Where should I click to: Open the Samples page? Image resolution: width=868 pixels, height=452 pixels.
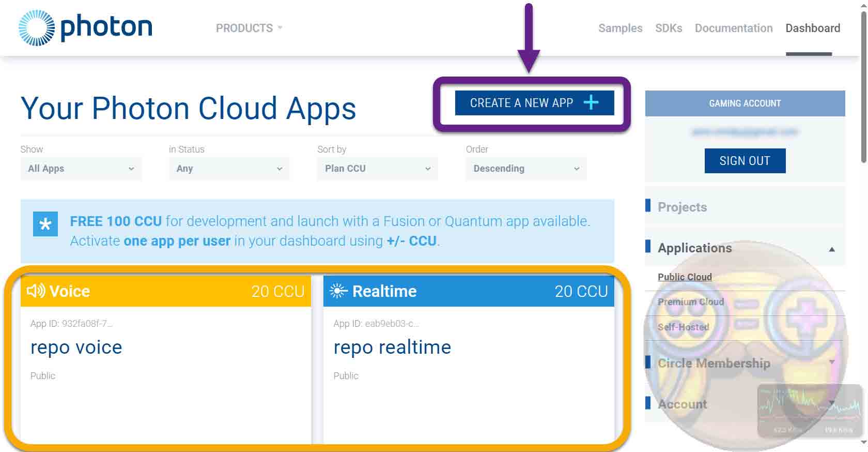(621, 28)
